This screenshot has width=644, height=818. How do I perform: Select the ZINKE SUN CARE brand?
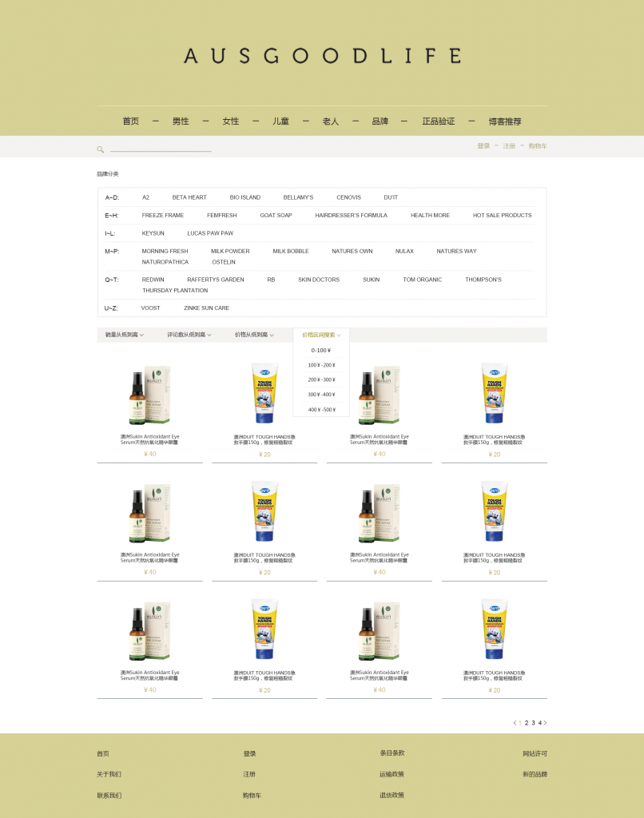(x=207, y=308)
